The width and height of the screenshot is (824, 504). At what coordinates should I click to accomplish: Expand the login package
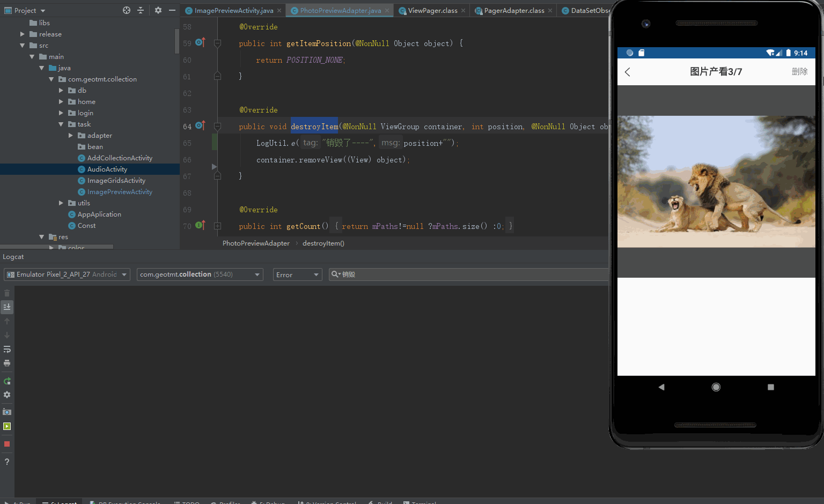coord(61,113)
